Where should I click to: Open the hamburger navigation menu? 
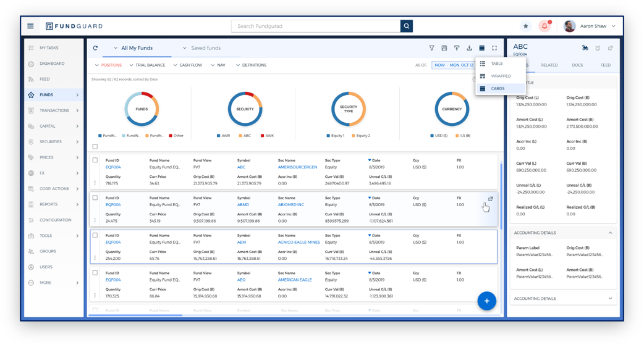pos(30,26)
